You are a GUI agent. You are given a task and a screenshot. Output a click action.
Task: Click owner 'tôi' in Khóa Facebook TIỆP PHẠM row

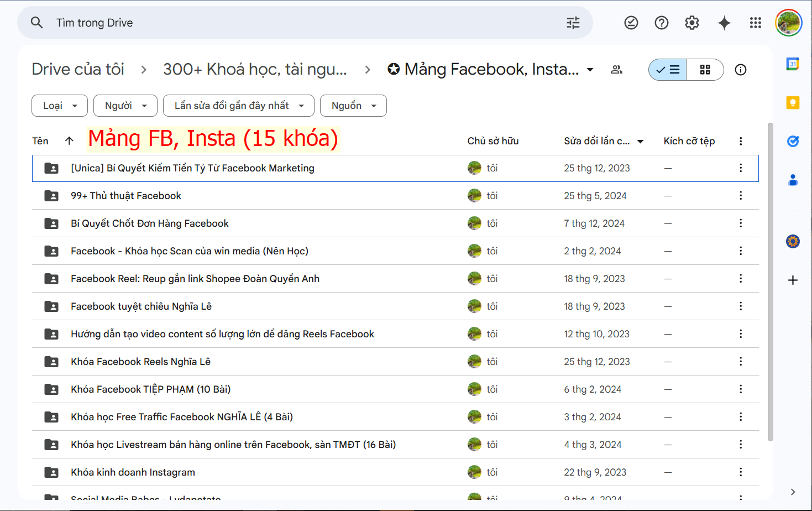coord(492,389)
